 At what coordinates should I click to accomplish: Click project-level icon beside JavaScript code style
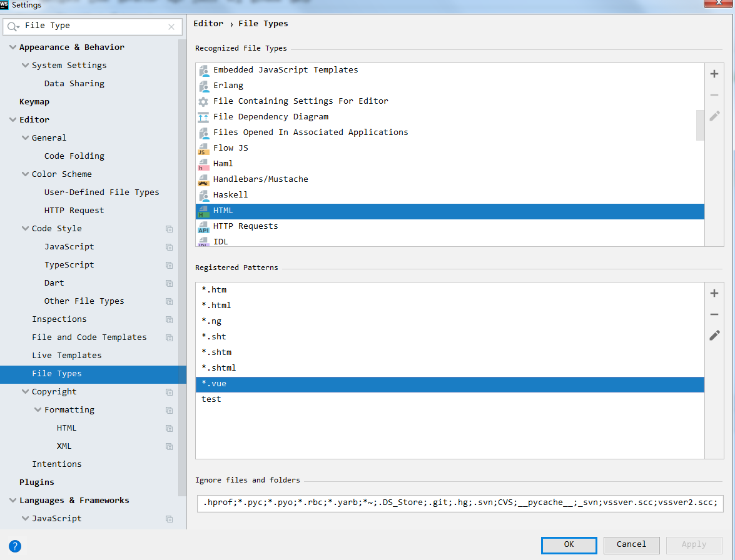170,247
